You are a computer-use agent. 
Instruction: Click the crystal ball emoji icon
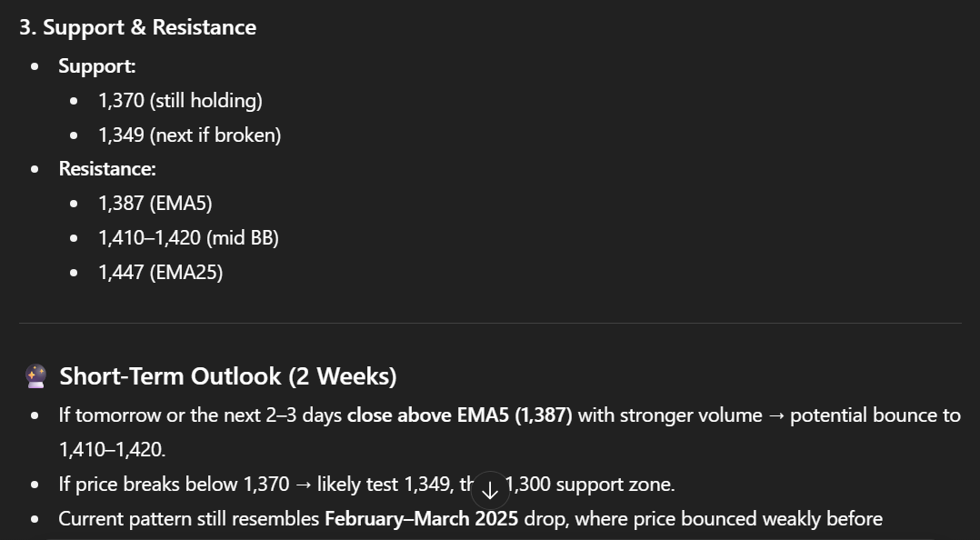tap(35, 376)
